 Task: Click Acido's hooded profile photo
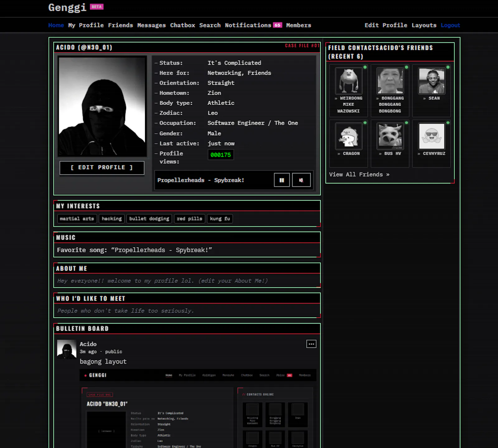[x=102, y=106]
